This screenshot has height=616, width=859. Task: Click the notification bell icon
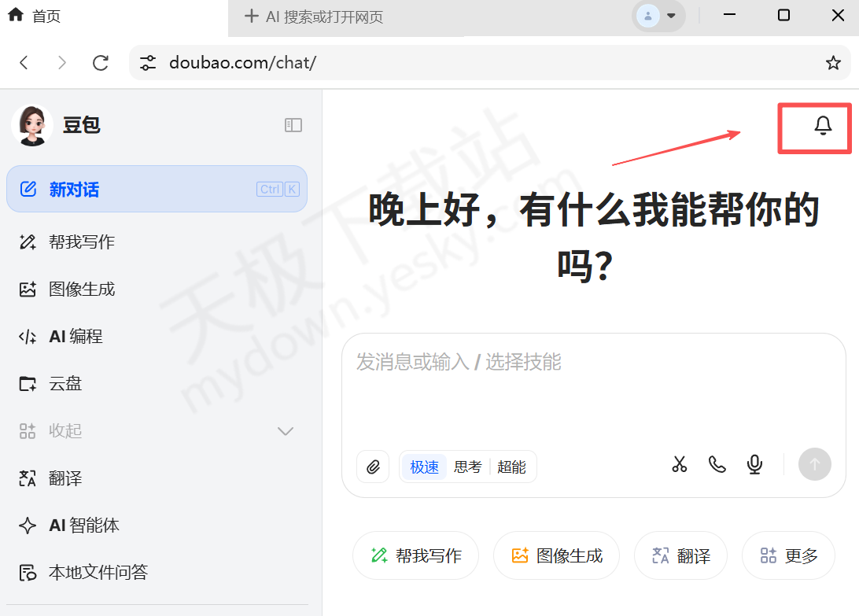(824, 126)
